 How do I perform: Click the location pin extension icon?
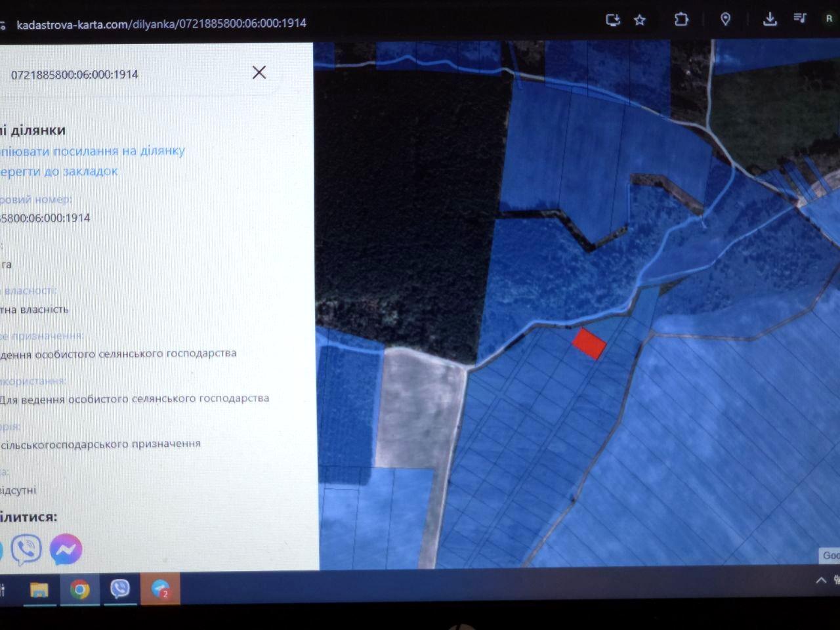(725, 20)
